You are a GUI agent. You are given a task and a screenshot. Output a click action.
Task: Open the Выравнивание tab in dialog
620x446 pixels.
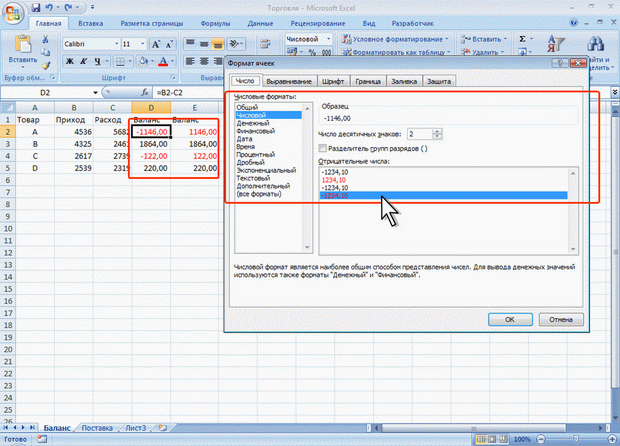pyautogui.click(x=289, y=81)
